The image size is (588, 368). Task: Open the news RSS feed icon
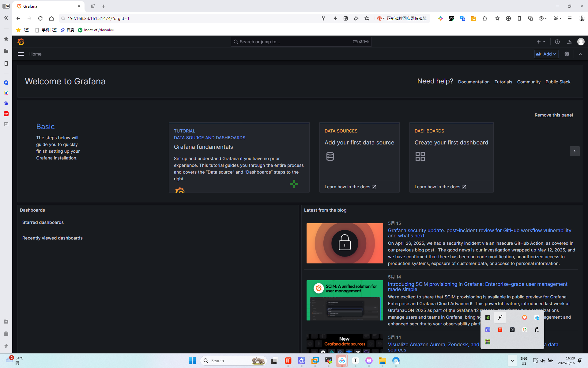pyautogui.click(x=569, y=42)
